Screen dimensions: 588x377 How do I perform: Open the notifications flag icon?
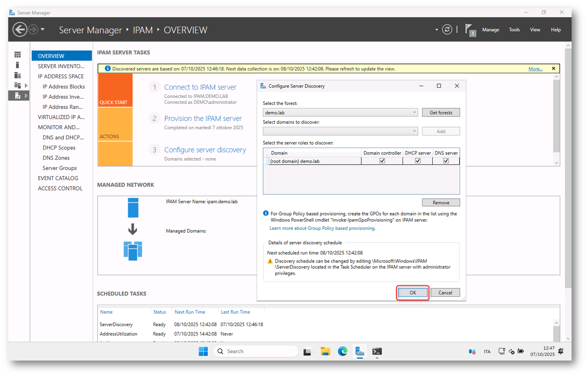470,30
